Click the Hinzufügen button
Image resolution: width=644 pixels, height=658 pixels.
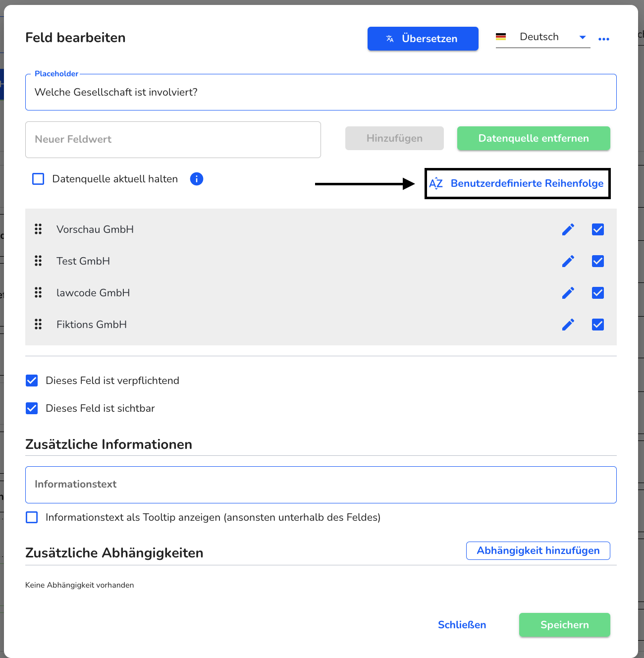point(394,138)
